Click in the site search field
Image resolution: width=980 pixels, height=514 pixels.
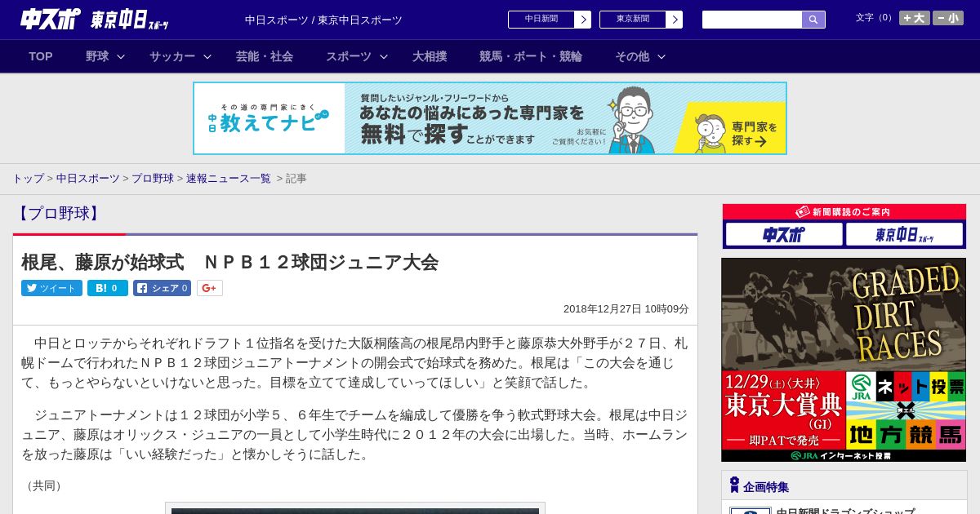(752, 20)
